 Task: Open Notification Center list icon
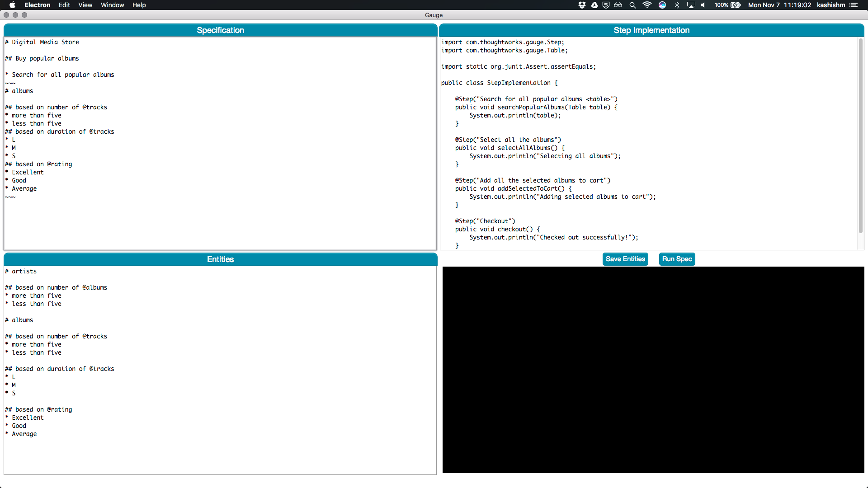(854, 5)
